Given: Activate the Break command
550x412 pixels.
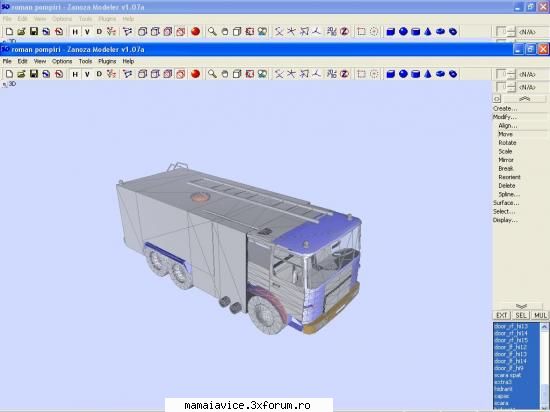Looking at the screenshot, I should (506, 169).
